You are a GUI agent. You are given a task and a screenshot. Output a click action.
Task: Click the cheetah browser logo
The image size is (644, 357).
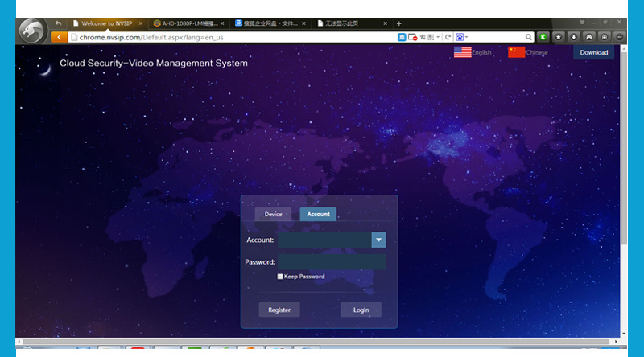click(32, 35)
